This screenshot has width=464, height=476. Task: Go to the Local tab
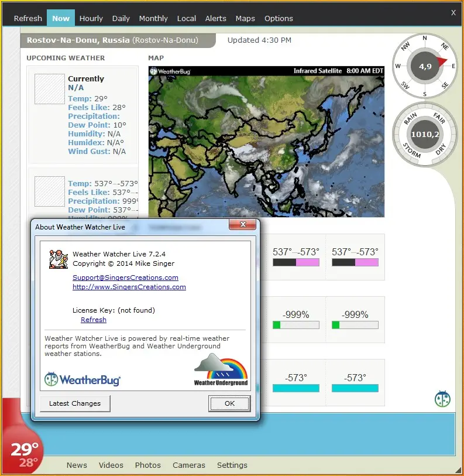click(186, 19)
